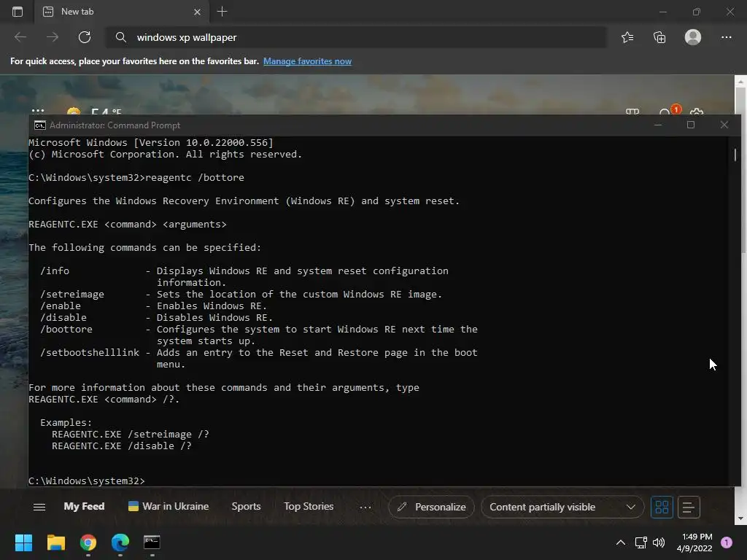
Task: Click the Personalize button
Action: 431,507
